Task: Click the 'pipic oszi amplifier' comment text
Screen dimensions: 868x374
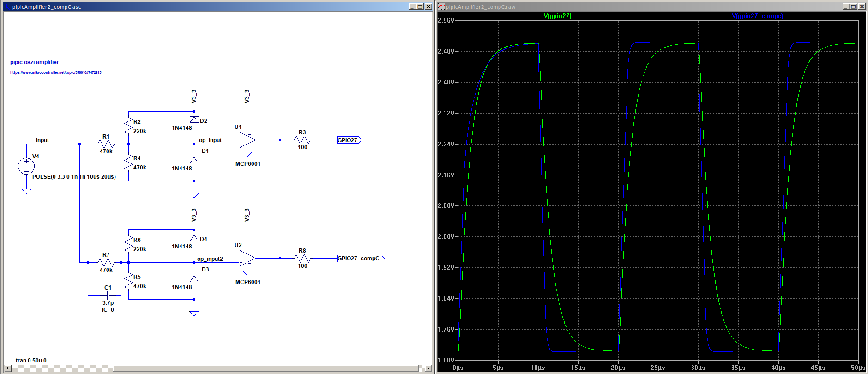Action: click(x=35, y=62)
